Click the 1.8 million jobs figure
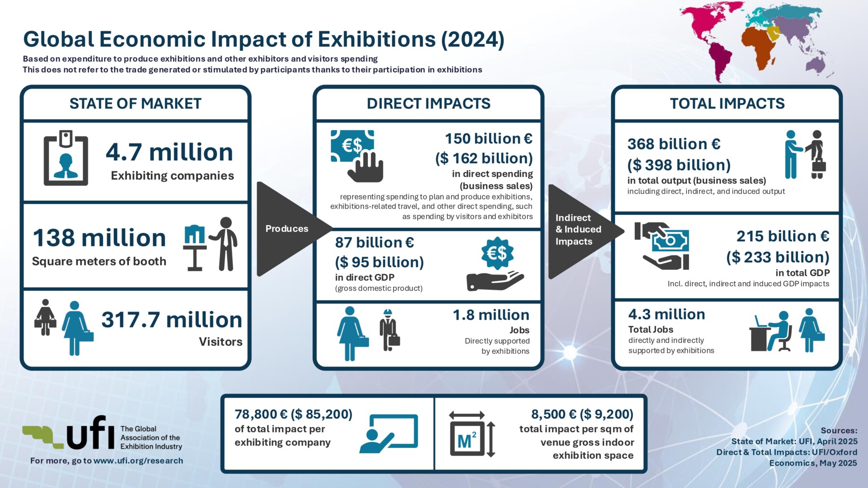This screenshot has height=488, width=868. [x=491, y=315]
